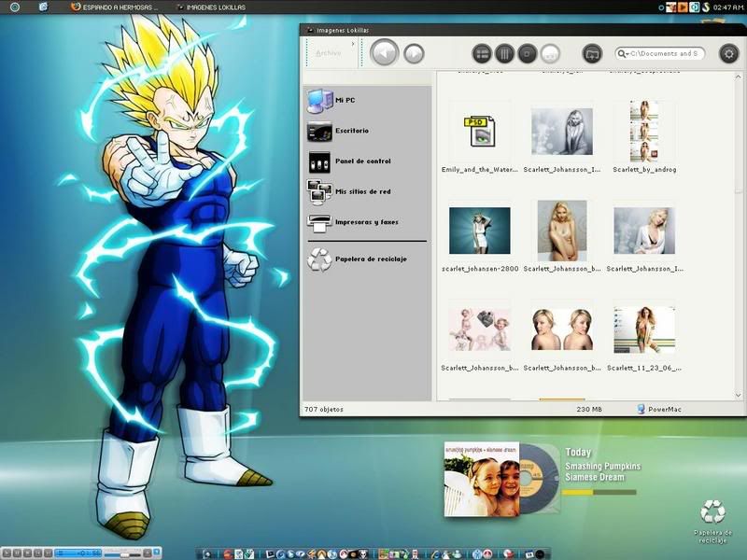This screenshot has width=747, height=560.
Task: Switch to list view toolbar icon
Action: tap(482, 54)
